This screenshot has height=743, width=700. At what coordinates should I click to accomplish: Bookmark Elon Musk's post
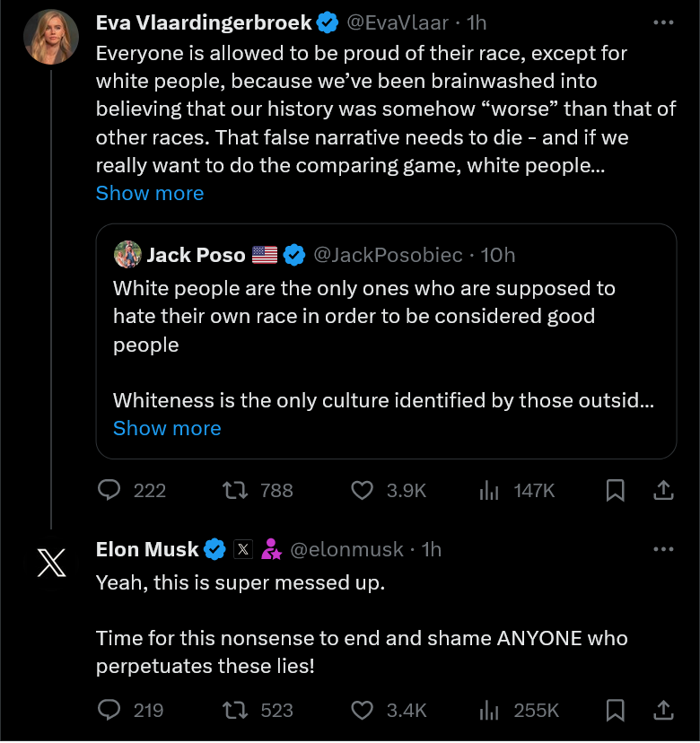pyautogui.click(x=616, y=711)
